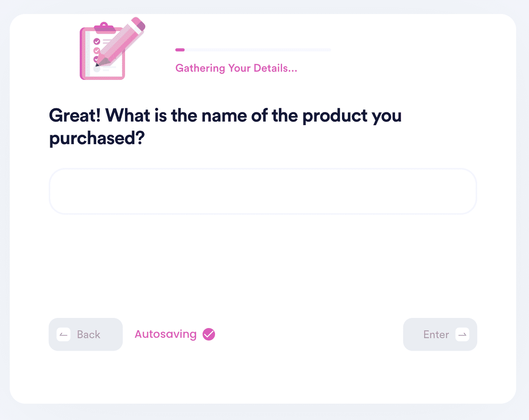Click the product name question heading
This screenshot has width=529, height=420.
[225, 127]
